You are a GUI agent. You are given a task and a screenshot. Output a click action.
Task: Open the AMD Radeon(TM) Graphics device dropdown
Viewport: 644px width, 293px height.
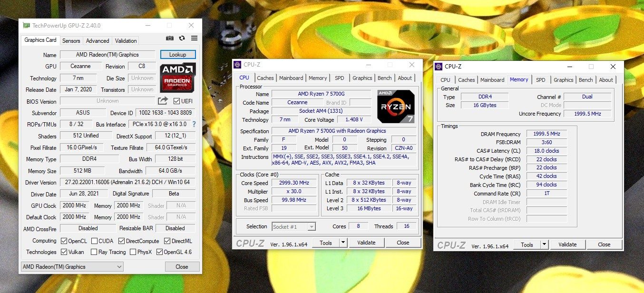tap(72, 267)
